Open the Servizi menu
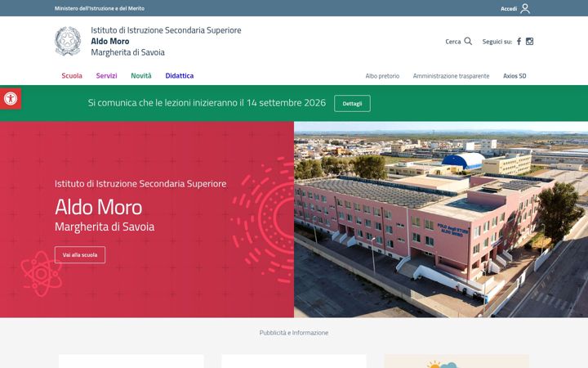 point(106,75)
